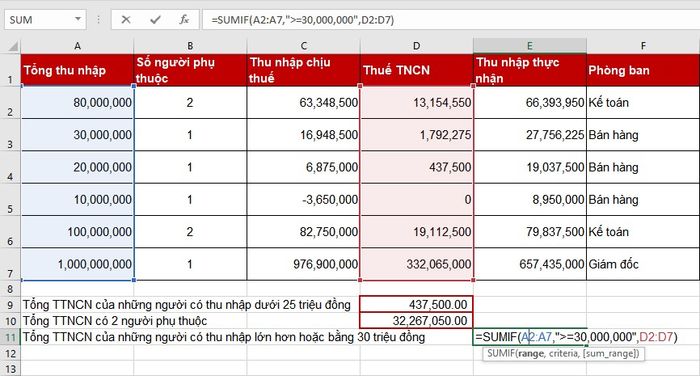Select cell with value 20,000,000
This screenshot has height=376, width=700.
point(77,167)
